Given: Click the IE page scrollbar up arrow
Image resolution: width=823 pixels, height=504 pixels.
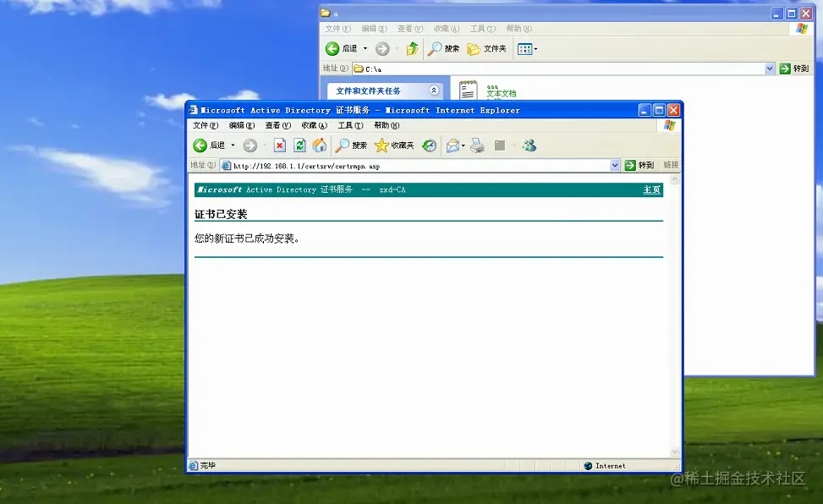Looking at the screenshot, I should point(675,179).
